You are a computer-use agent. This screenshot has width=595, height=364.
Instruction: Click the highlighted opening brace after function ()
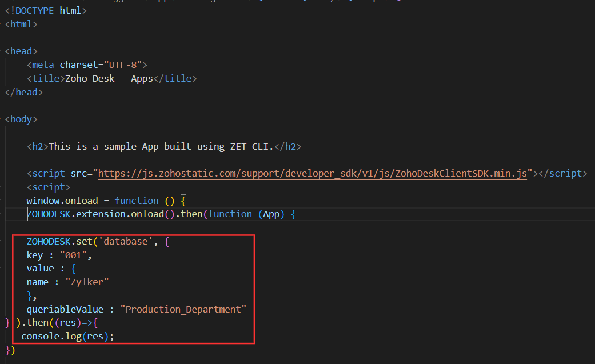(x=183, y=201)
